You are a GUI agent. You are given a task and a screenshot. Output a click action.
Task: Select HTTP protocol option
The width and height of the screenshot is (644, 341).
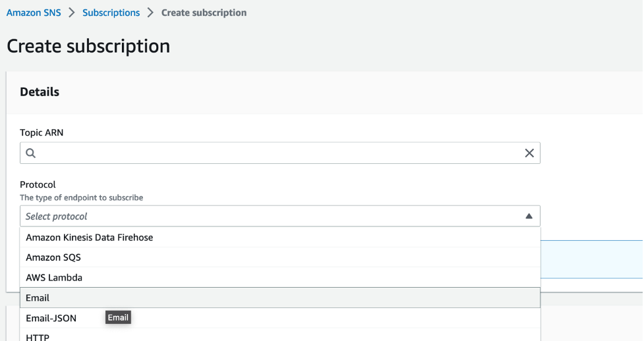[279, 335]
